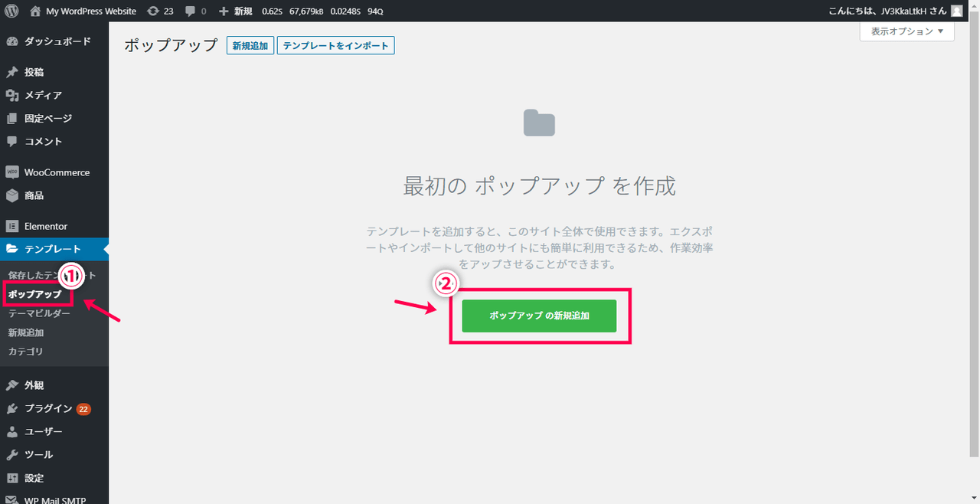
Task: Click the 0.0248S stat in admin bar
Action: pyautogui.click(x=345, y=11)
